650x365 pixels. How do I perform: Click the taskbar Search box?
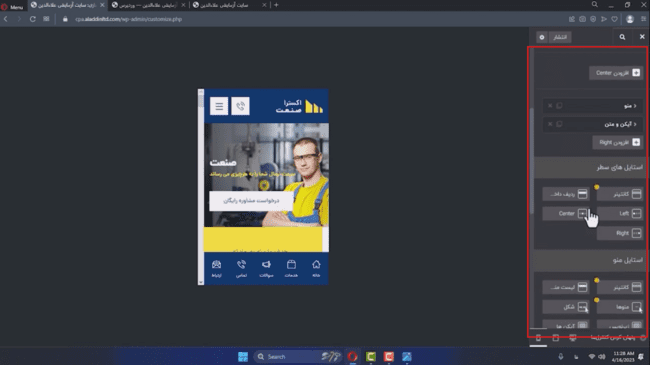(298, 357)
